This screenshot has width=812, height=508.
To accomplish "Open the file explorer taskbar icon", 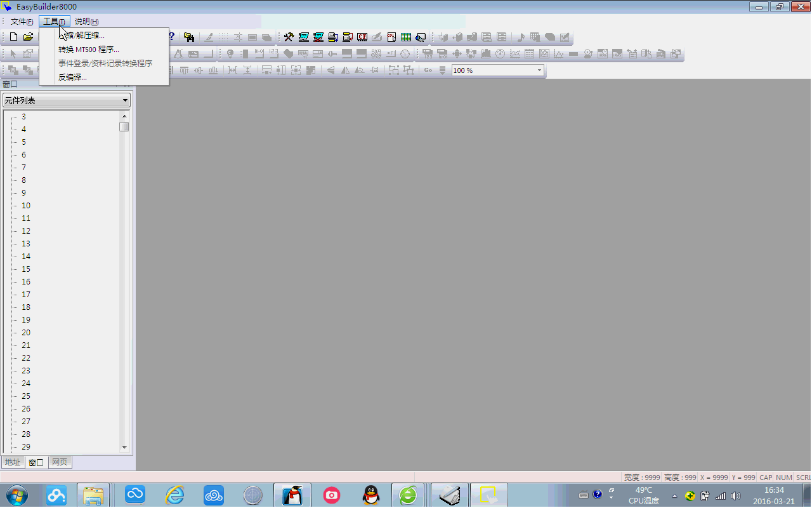I will [94, 495].
